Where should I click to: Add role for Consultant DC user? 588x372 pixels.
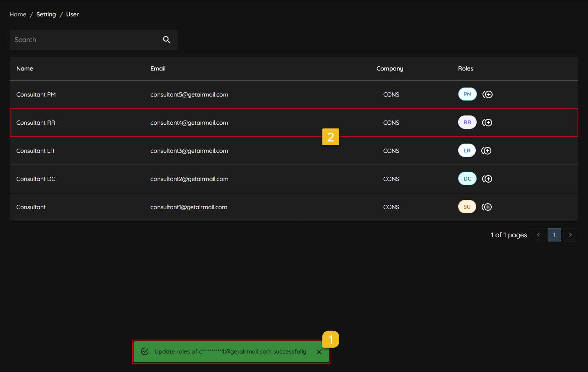click(487, 179)
